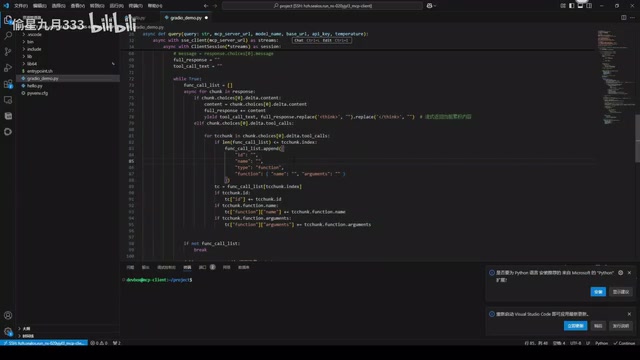Expand the bin folder
The image size is (640, 360).
tap(31, 42)
